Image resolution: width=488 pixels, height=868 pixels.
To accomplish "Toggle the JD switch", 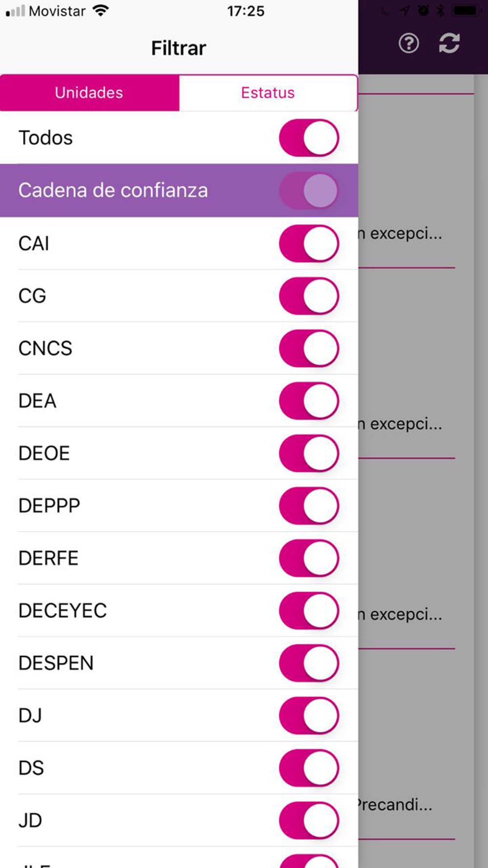I will (x=309, y=821).
